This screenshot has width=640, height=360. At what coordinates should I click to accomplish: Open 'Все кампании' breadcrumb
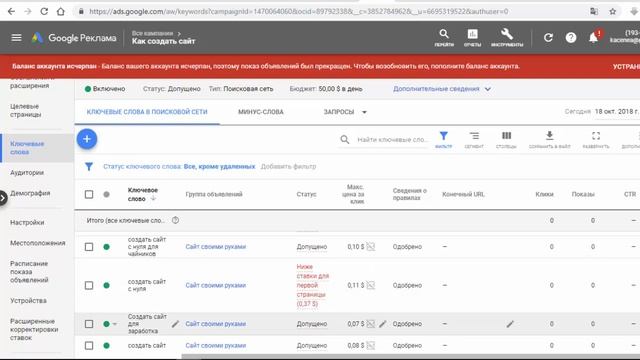[153, 33]
